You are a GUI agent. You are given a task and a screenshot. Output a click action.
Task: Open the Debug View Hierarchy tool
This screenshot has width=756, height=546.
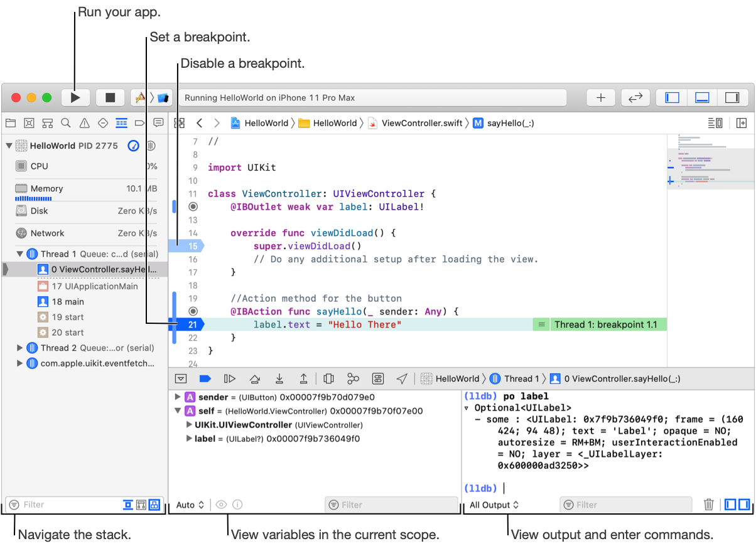(x=328, y=378)
